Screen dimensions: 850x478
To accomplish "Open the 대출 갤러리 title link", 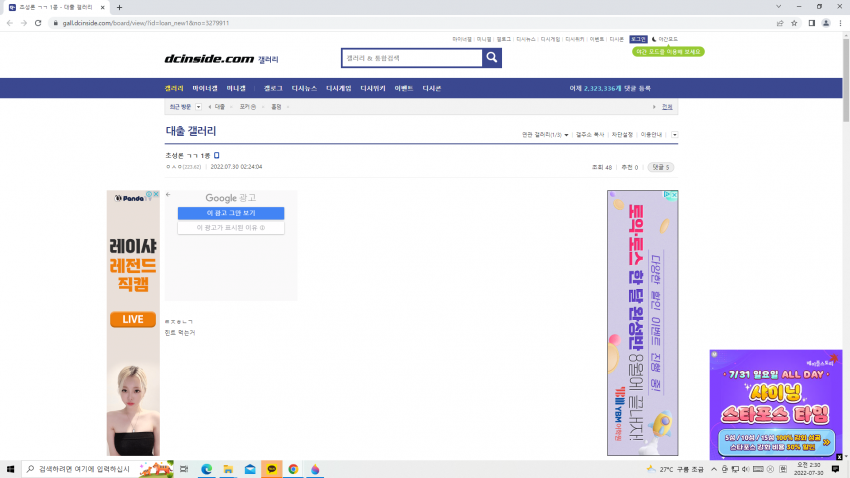I will [x=191, y=131].
